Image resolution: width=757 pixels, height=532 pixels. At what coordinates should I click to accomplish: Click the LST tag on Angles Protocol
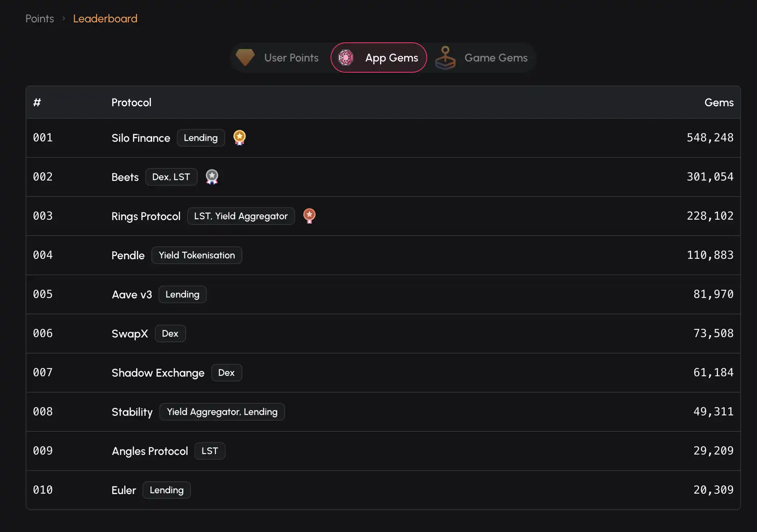click(210, 451)
